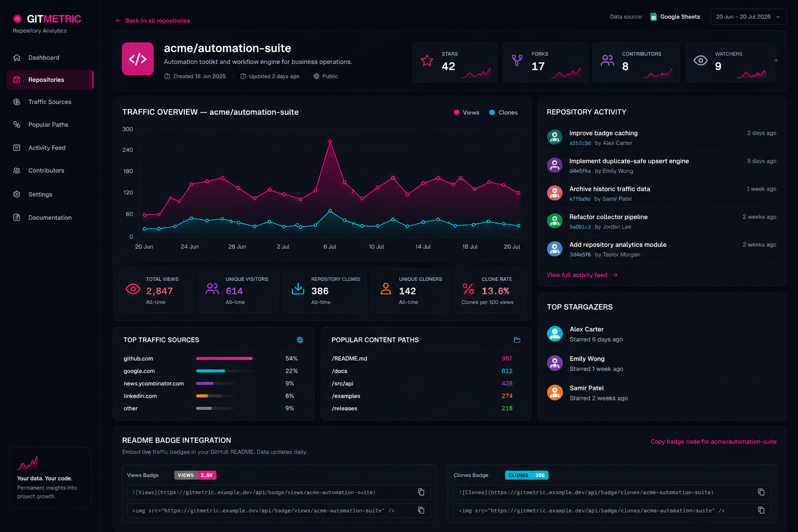Go to Traffic Sources page

50,102
